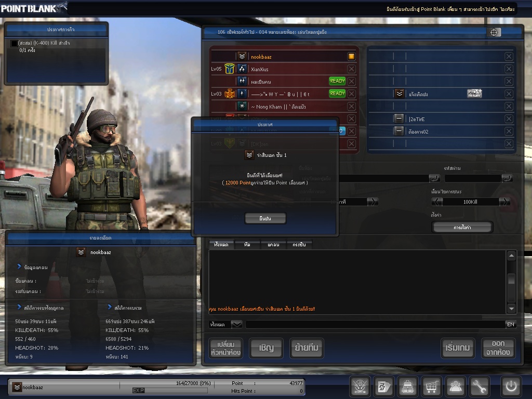Select the ทีม chat tab
532x399 pixels.
pyautogui.click(x=247, y=245)
